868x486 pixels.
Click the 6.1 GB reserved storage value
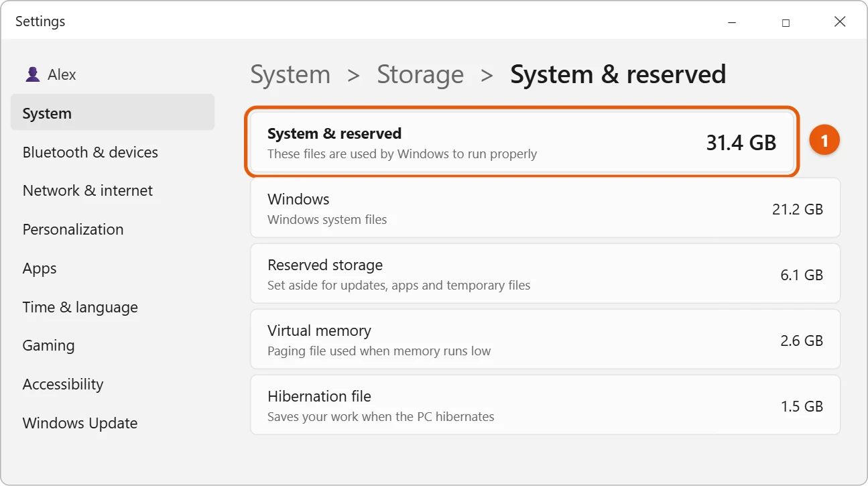802,275
